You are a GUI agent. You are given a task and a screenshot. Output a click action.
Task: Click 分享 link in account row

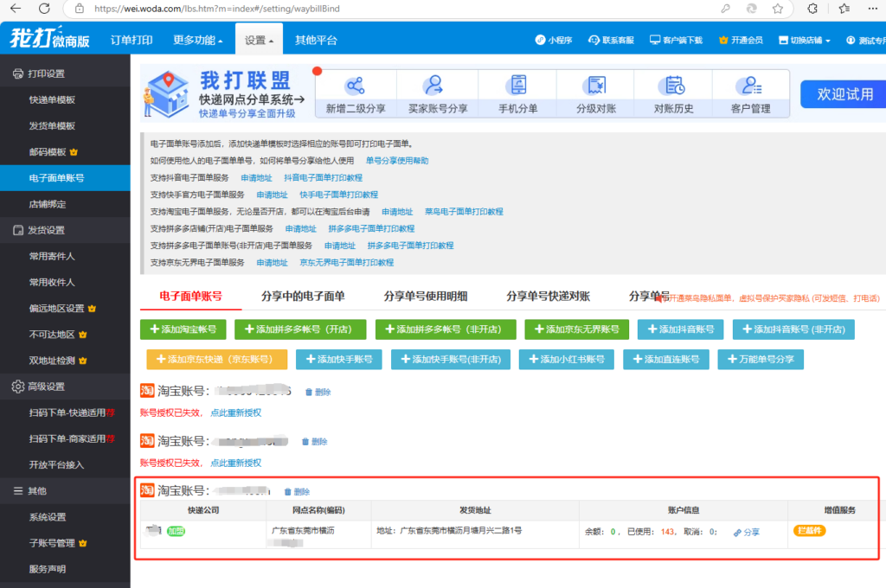(747, 533)
